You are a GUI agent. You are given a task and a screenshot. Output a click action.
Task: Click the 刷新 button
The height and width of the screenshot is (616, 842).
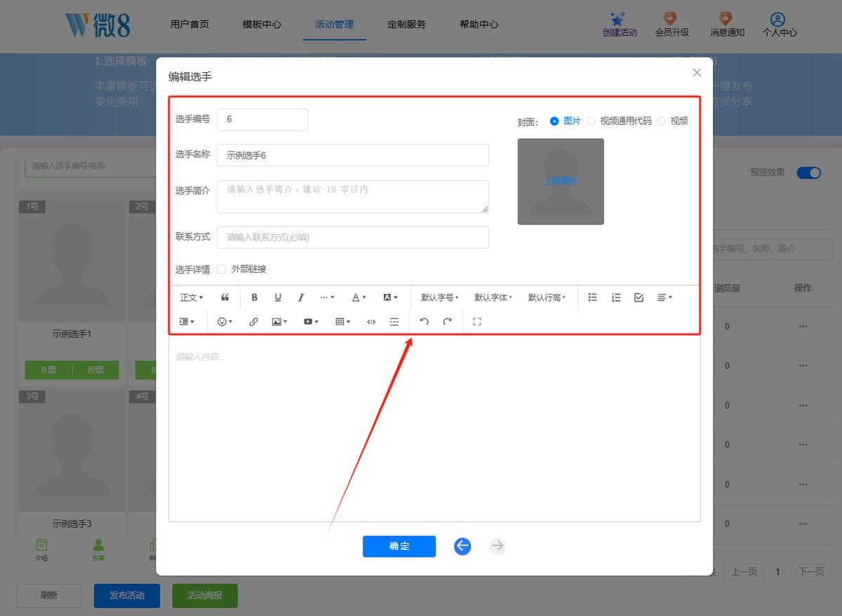point(49,595)
